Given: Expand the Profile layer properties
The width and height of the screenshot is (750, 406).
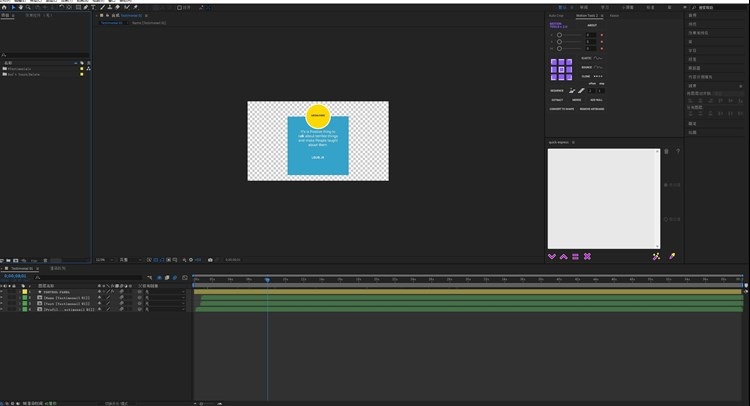Looking at the screenshot, I should 20,309.
